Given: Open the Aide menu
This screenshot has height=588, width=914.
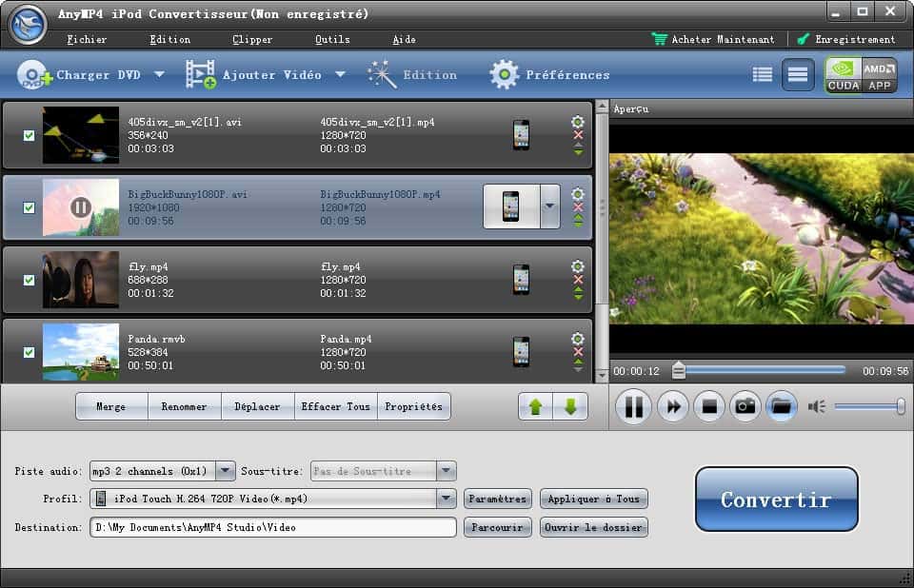Looking at the screenshot, I should tap(404, 39).
